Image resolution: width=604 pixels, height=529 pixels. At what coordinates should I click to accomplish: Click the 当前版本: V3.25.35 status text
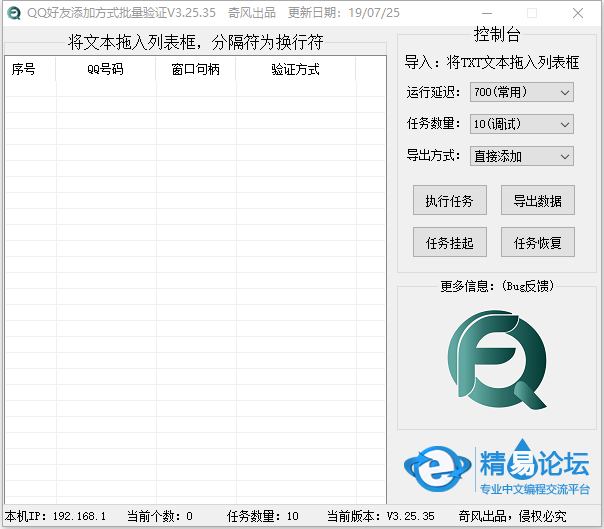(381, 516)
